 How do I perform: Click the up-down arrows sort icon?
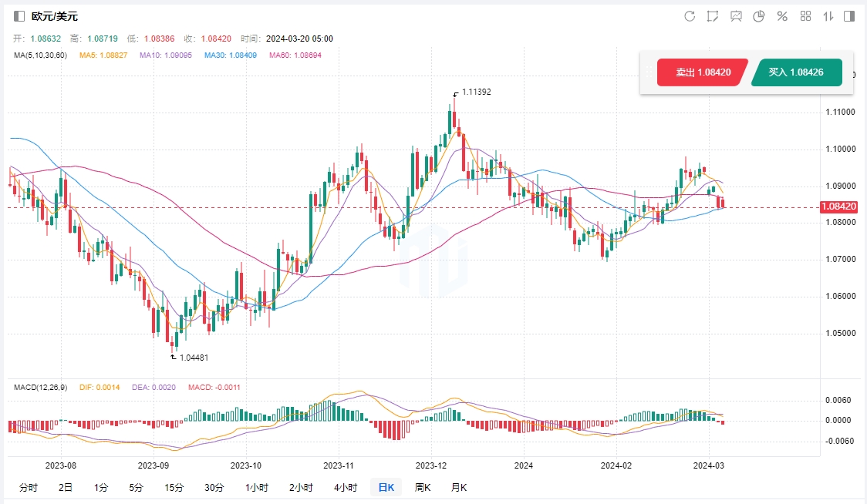coord(828,16)
